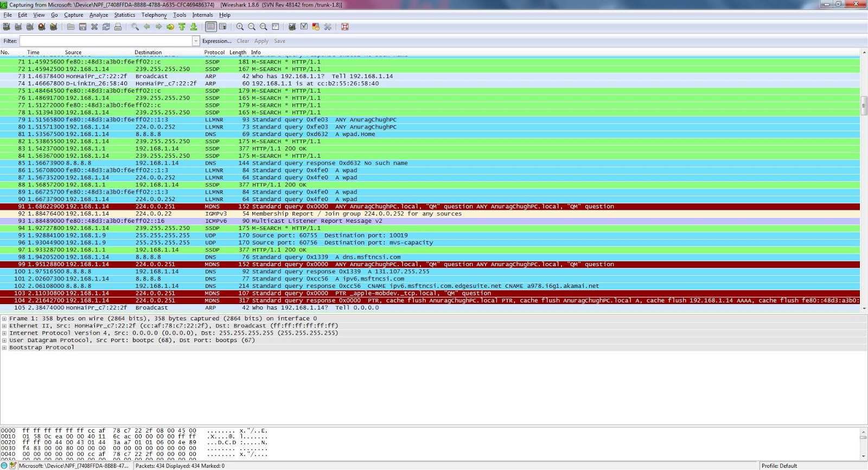This screenshot has width=868, height=470.
Task: Open the Telephony menu
Action: [154, 15]
